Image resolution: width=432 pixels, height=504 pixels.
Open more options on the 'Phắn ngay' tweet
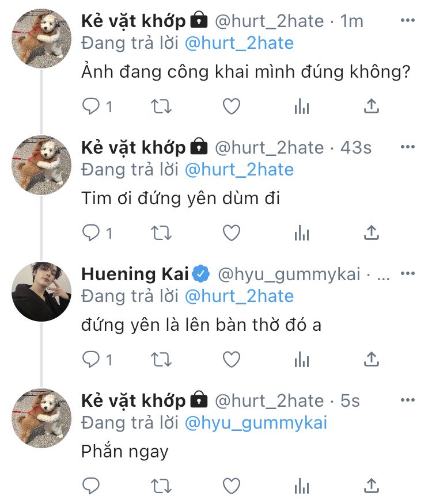[x=407, y=401]
